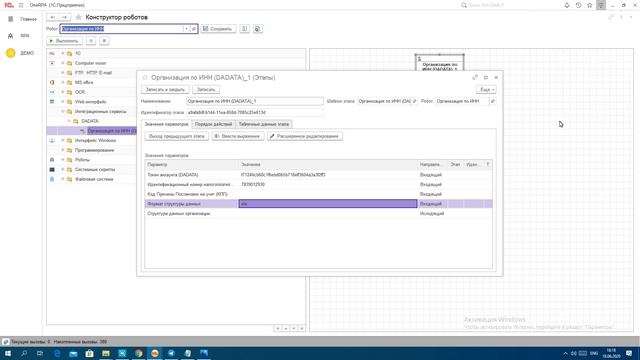Expand the 1C folder in tree
Viewport: 640px width, 360px height.
[x=63, y=53]
